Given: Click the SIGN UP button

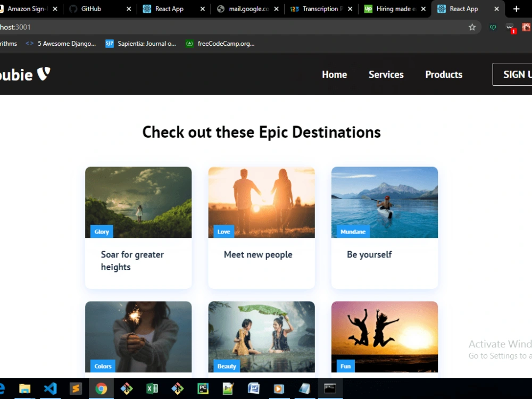Looking at the screenshot, I should click(512, 74).
